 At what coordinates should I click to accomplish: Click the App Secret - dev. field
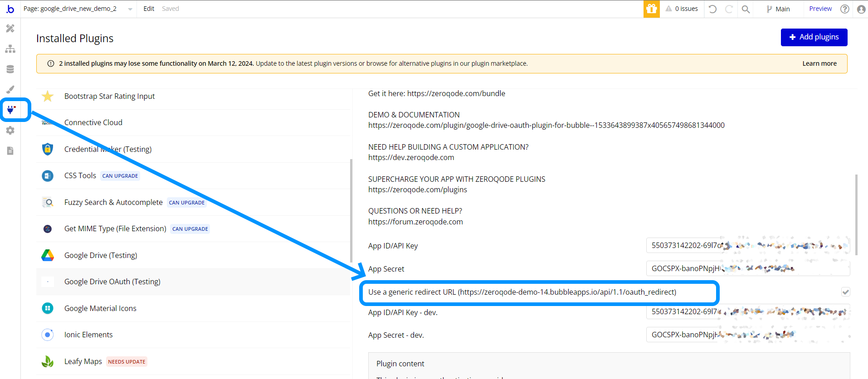pyautogui.click(x=748, y=335)
